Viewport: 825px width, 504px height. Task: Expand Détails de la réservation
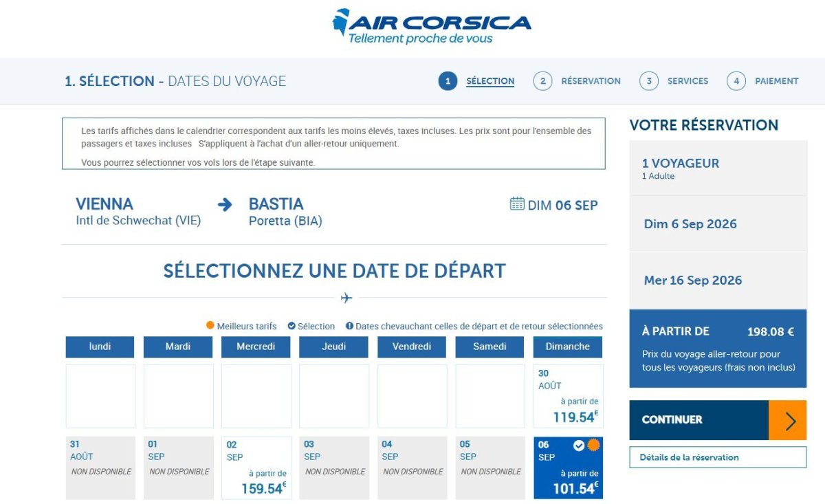tap(717, 457)
